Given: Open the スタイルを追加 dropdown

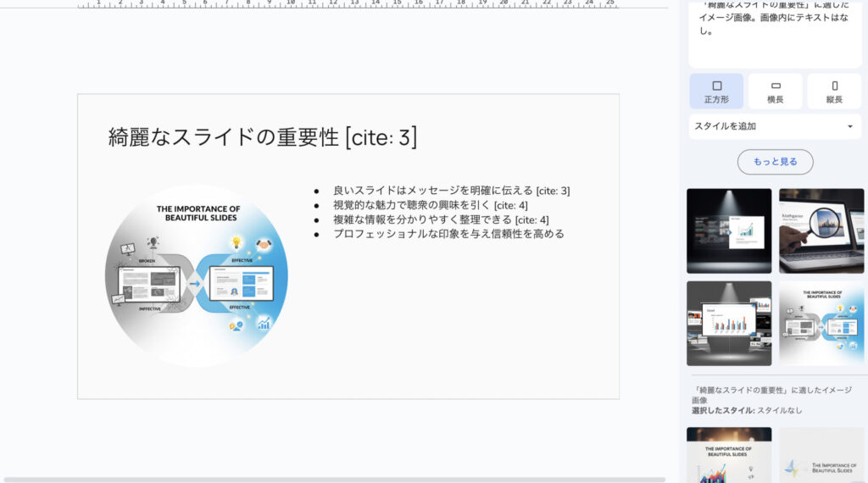Looking at the screenshot, I should tap(775, 126).
